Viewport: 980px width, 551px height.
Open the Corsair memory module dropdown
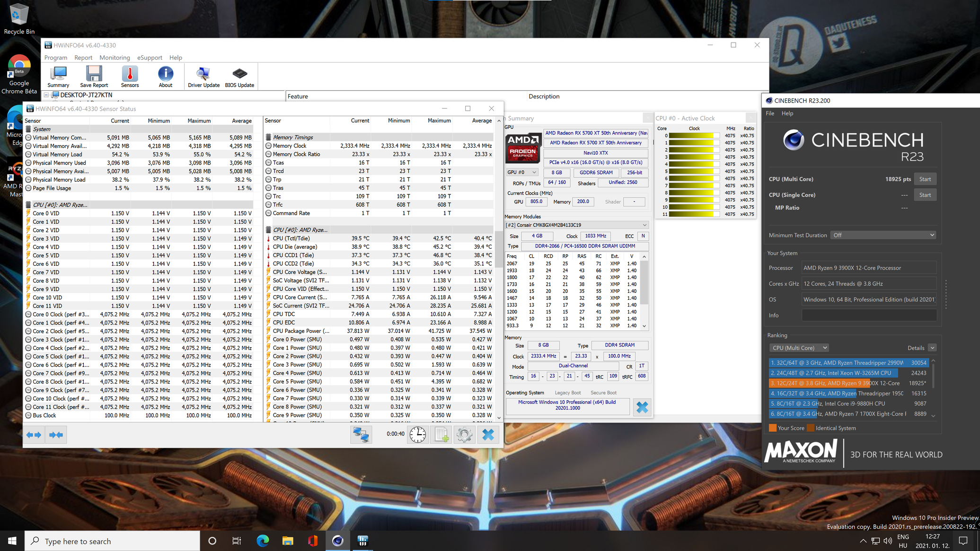pyautogui.click(x=576, y=225)
